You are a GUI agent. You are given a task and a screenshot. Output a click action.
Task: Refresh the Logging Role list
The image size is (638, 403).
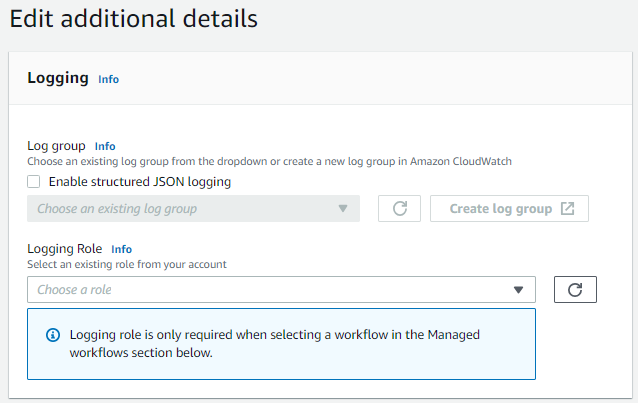point(574,290)
